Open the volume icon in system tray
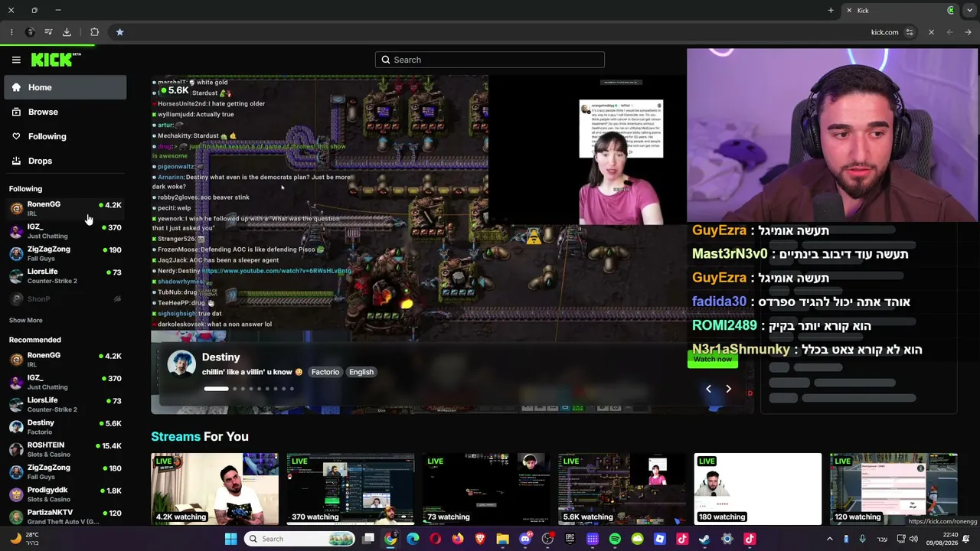The height and width of the screenshot is (551, 980). [x=913, y=539]
